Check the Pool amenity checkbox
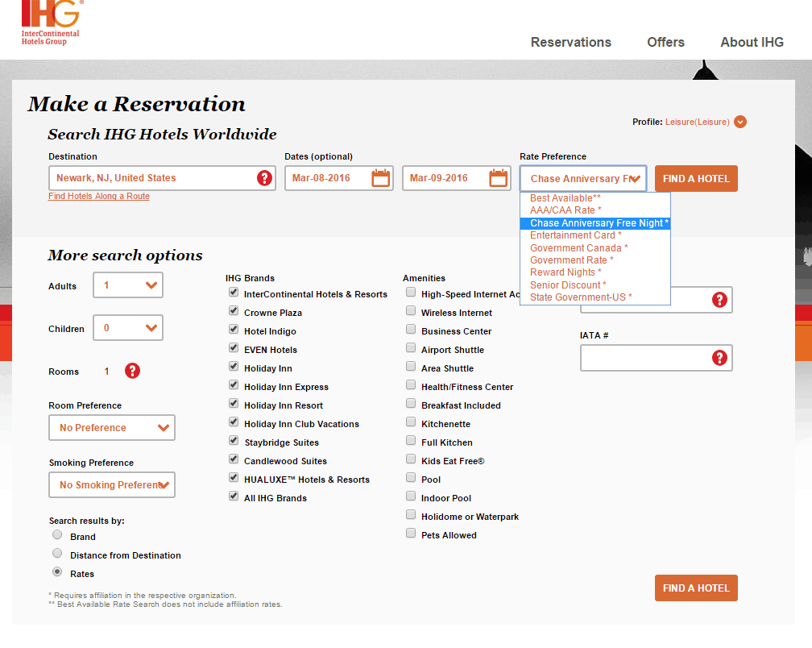812x648 pixels. pos(411,478)
